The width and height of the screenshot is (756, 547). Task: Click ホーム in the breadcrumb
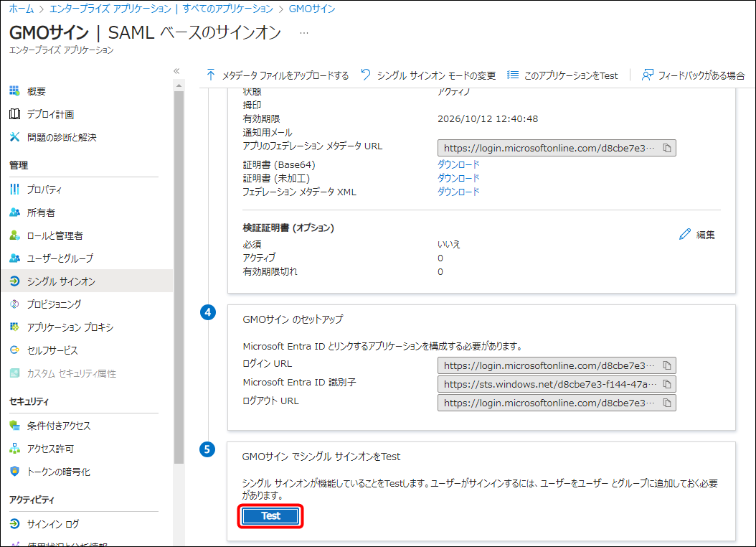pyautogui.click(x=22, y=9)
